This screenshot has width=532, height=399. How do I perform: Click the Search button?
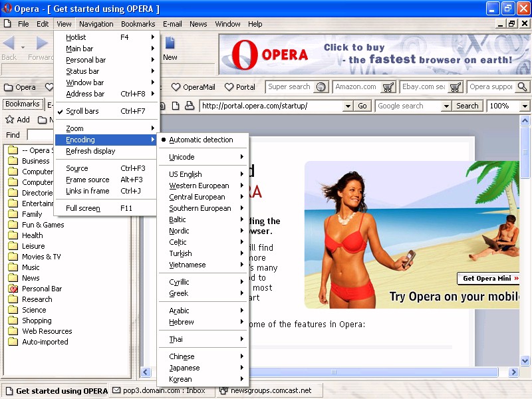[x=467, y=106]
